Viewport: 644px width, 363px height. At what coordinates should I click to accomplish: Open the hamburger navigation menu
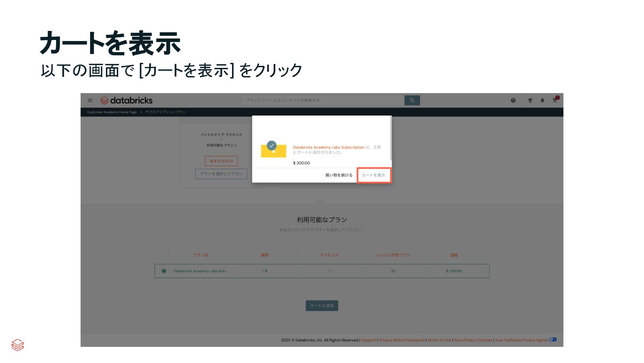[x=90, y=100]
